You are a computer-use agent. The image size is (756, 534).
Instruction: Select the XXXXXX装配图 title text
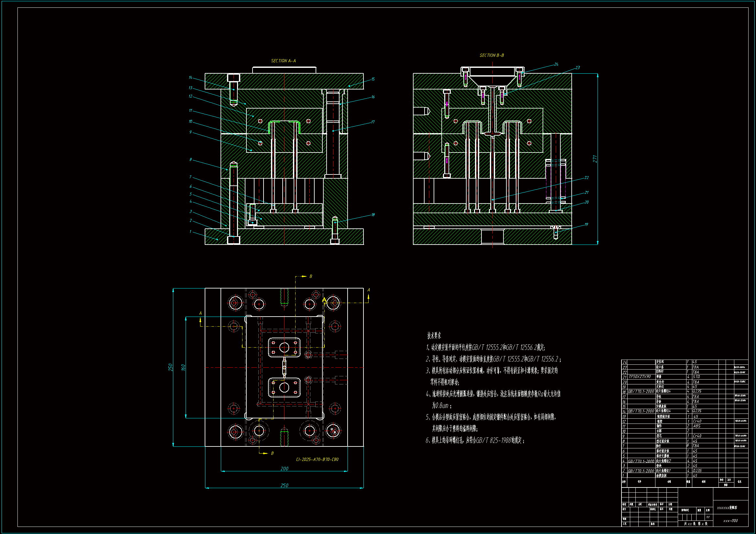click(727, 508)
